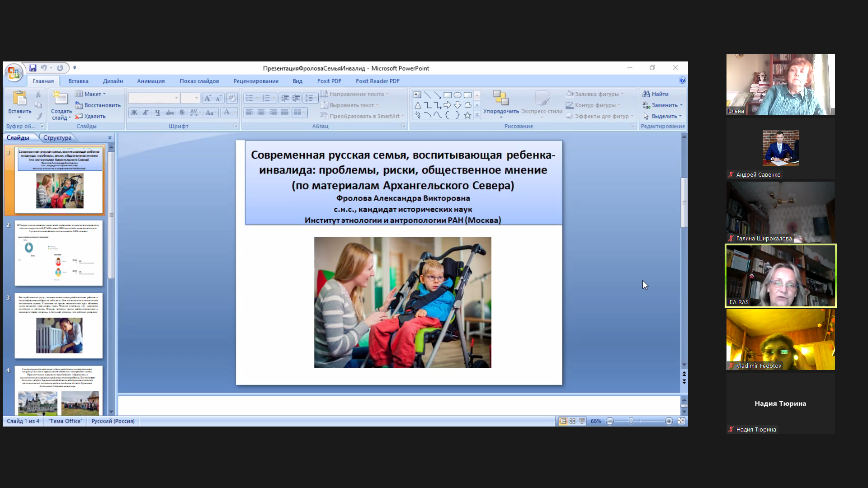Insert a text box shape
The height and width of the screenshot is (488, 868).
pos(417,95)
